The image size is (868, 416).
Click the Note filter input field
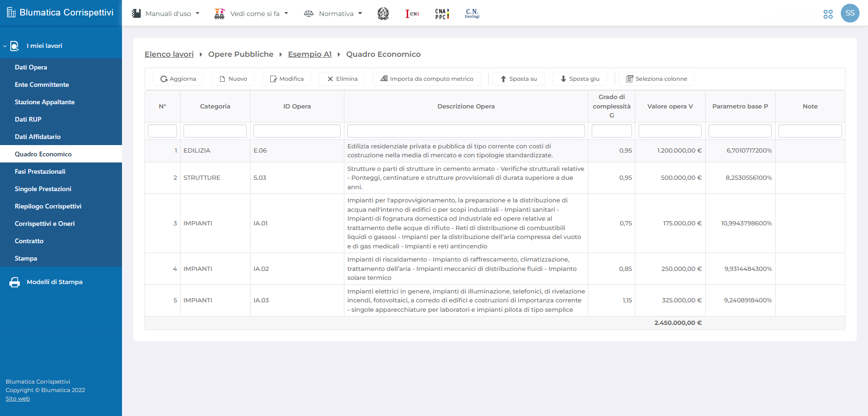810,131
